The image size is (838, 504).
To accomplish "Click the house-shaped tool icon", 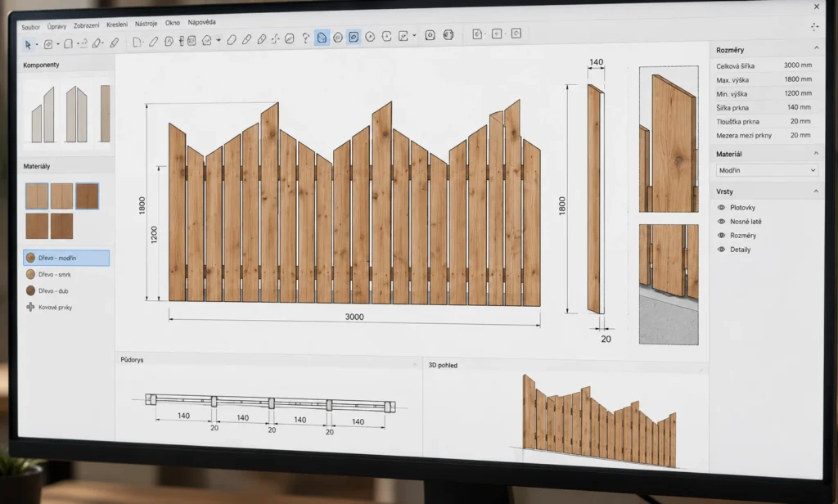I will [207, 40].
